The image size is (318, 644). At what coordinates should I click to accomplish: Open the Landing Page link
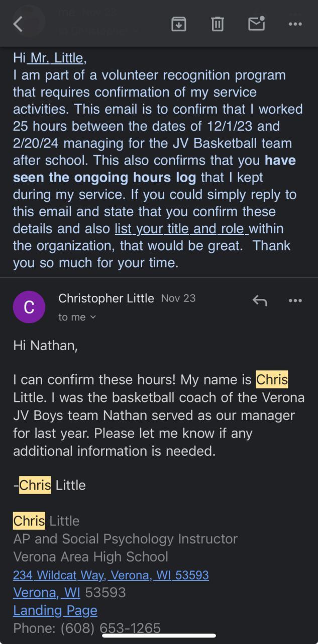click(55, 610)
